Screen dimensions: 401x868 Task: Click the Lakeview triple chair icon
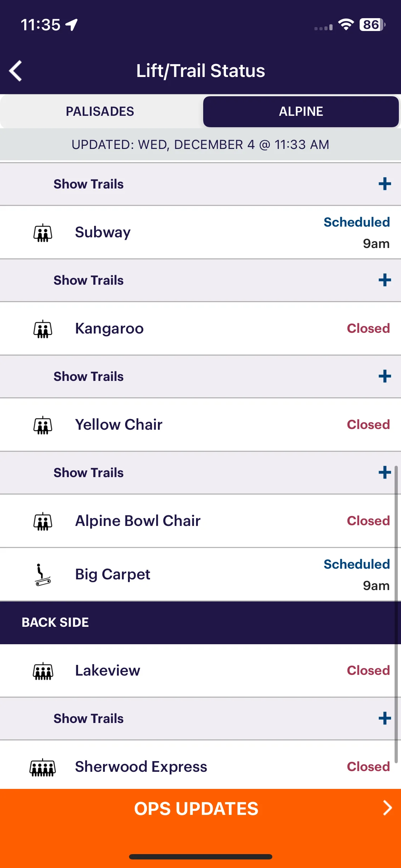pos(43,671)
